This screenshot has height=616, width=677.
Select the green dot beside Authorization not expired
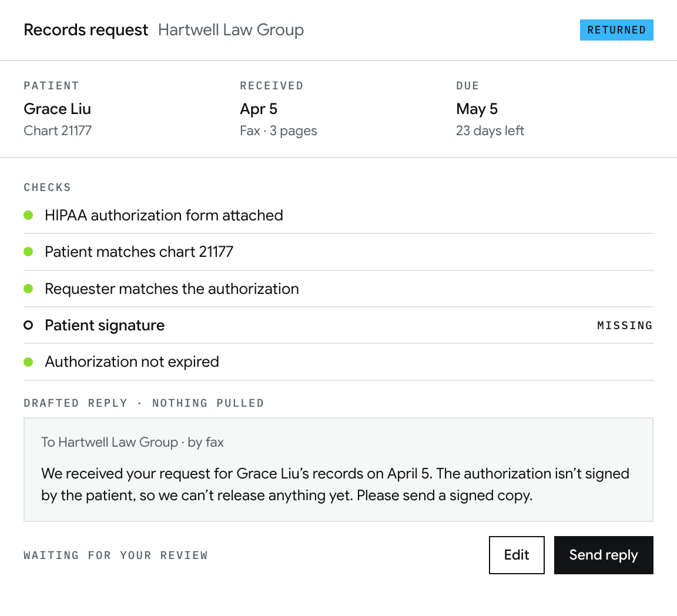pyautogui.click(x=28, y=362)
